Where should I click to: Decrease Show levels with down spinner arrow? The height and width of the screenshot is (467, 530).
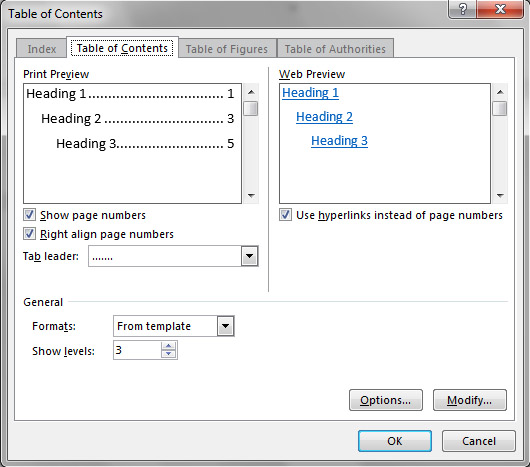[168, 354]
